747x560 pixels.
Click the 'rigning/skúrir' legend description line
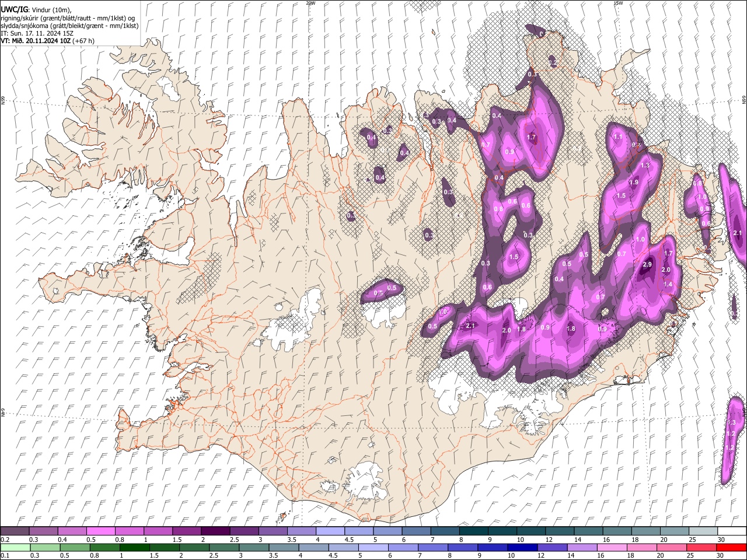[68, 18]
